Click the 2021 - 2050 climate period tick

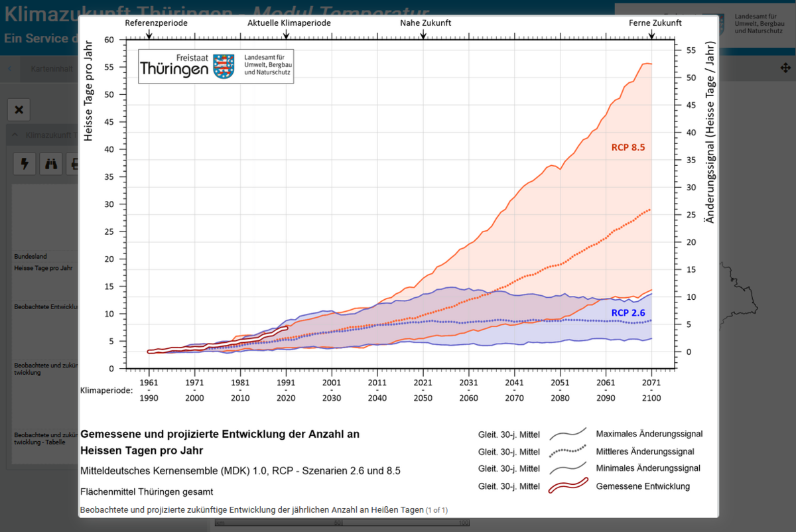click(x=423, y=389)
